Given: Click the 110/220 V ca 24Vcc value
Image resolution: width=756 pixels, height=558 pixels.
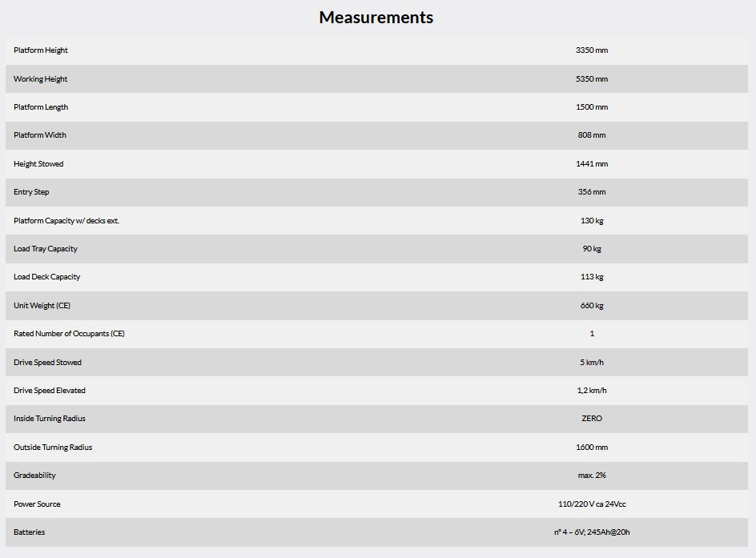Looking at the screenshot, I should coord(591,504).
